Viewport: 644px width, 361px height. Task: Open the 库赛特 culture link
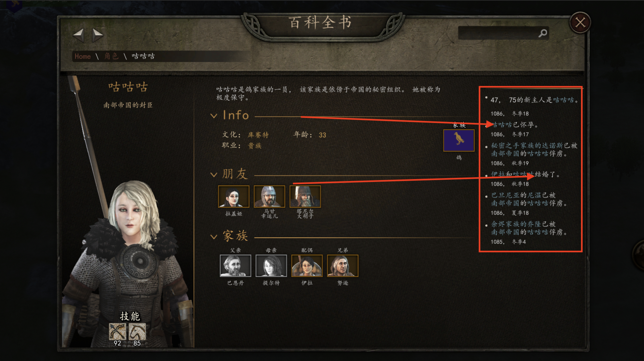pos(258,135)
